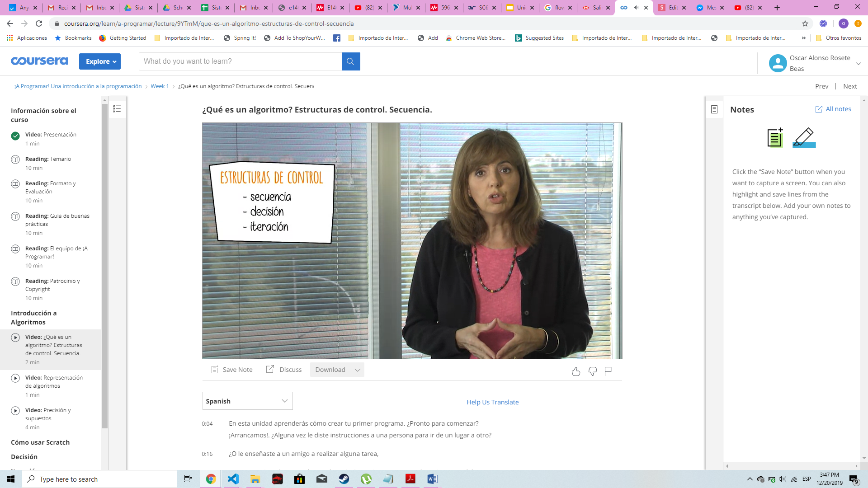
Task: Collapse the Notes panel icon
Action: [714, 109]
